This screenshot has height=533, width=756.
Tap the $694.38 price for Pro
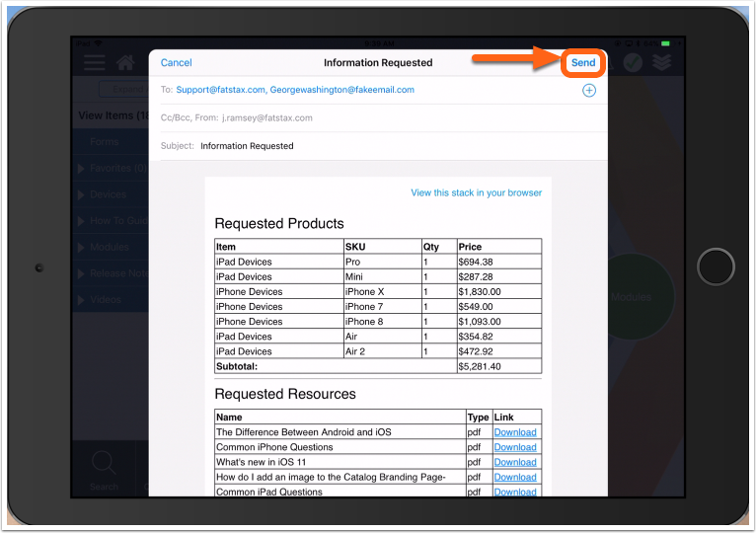[x=499, y=262]
